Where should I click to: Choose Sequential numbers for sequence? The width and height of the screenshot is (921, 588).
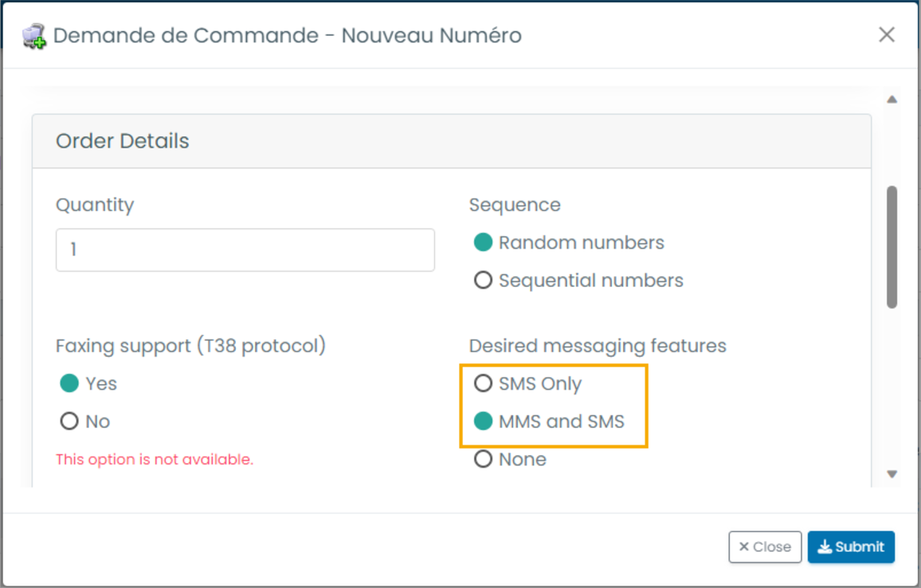(483, 280)
